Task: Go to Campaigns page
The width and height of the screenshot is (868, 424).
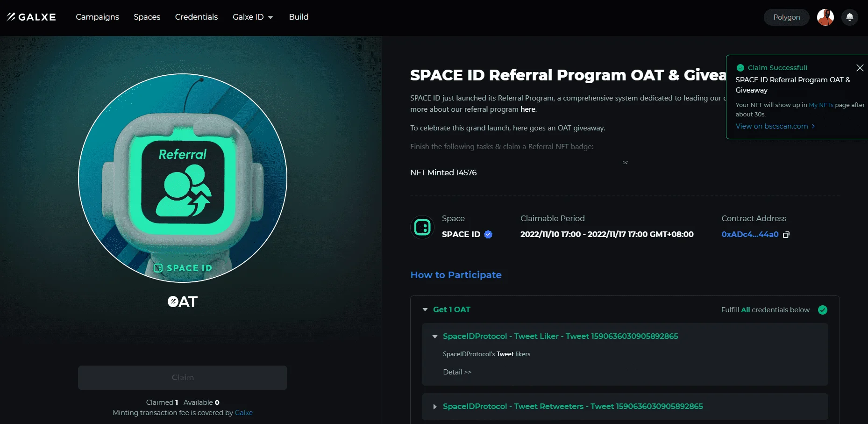Action: point(97,17)
